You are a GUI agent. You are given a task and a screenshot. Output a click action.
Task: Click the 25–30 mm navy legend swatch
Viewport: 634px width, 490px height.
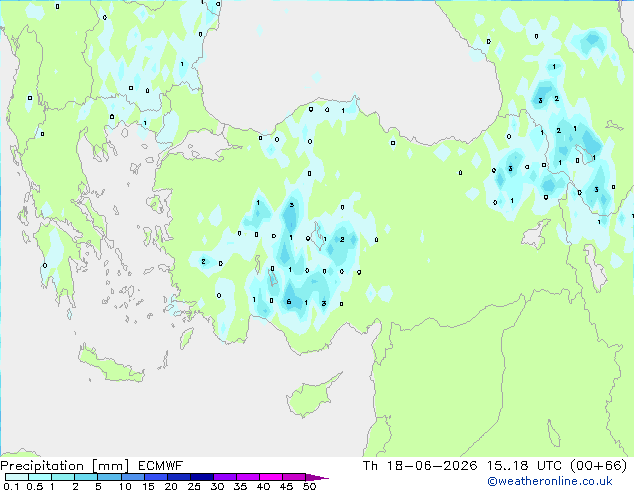coord(201,477)
